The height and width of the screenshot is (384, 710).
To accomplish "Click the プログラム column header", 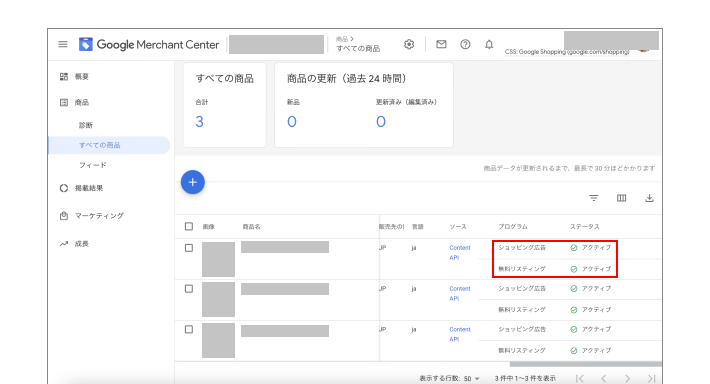I will click(x=513, y=226).
